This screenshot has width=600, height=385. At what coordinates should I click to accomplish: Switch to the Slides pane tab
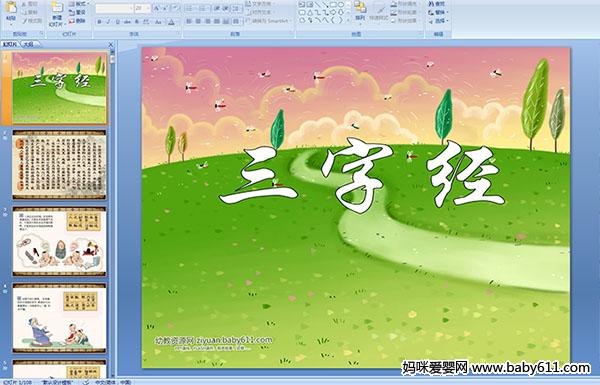pos(10,45)
